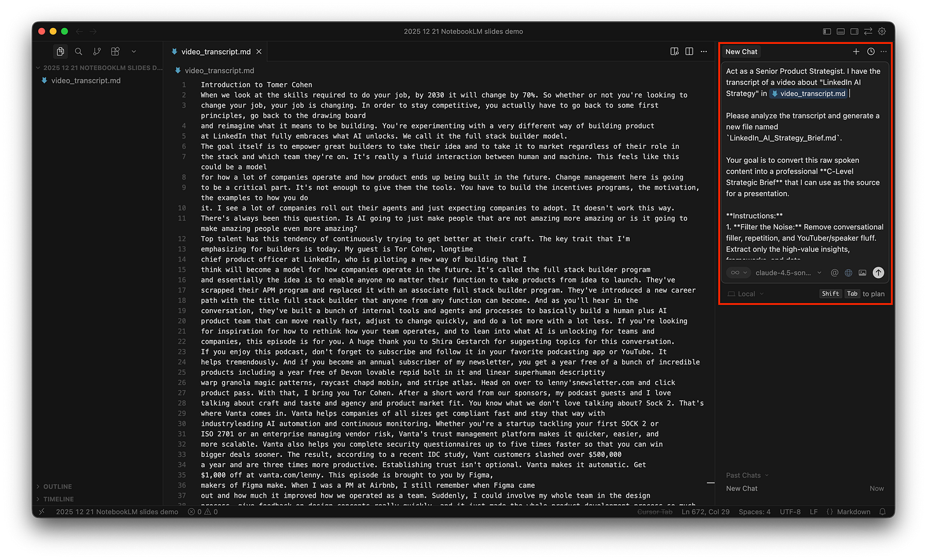Enable web search via the globe icon

coord(848,272)
